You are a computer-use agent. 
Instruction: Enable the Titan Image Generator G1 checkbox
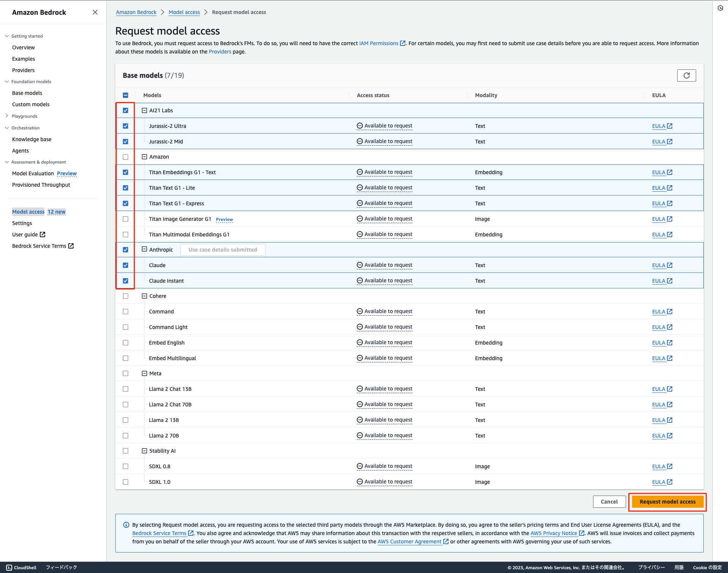click(x=126, y=219)
